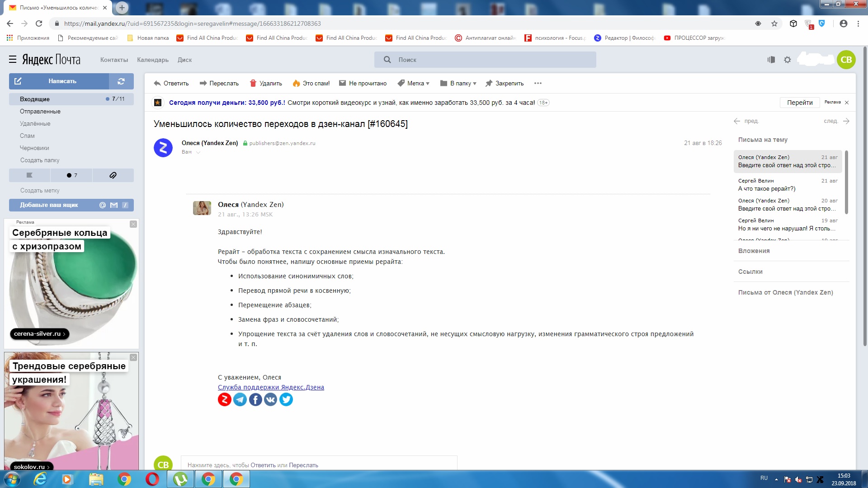Launch Internet Explorer from the taskbar
868x488 pixels.
40,479
